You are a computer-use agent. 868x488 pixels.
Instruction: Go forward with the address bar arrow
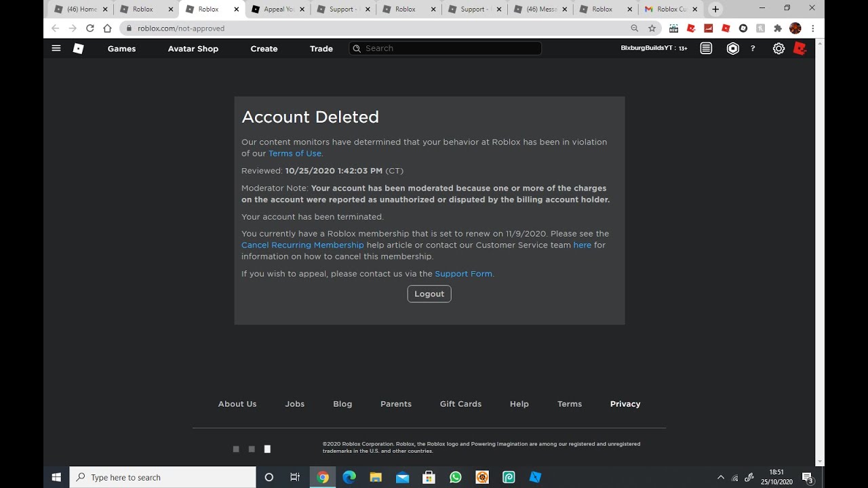click(73, 28)
